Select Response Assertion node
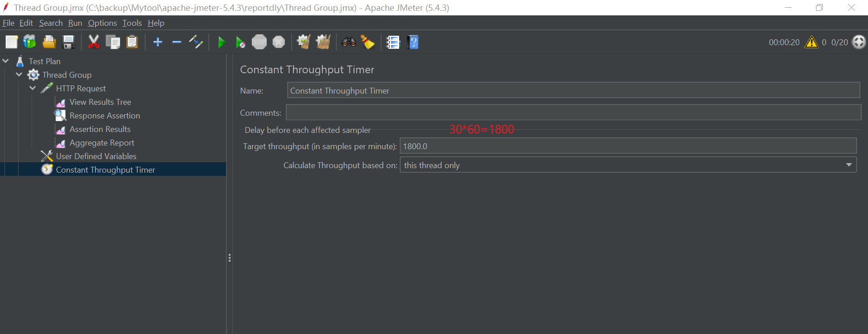 [104, 115]
